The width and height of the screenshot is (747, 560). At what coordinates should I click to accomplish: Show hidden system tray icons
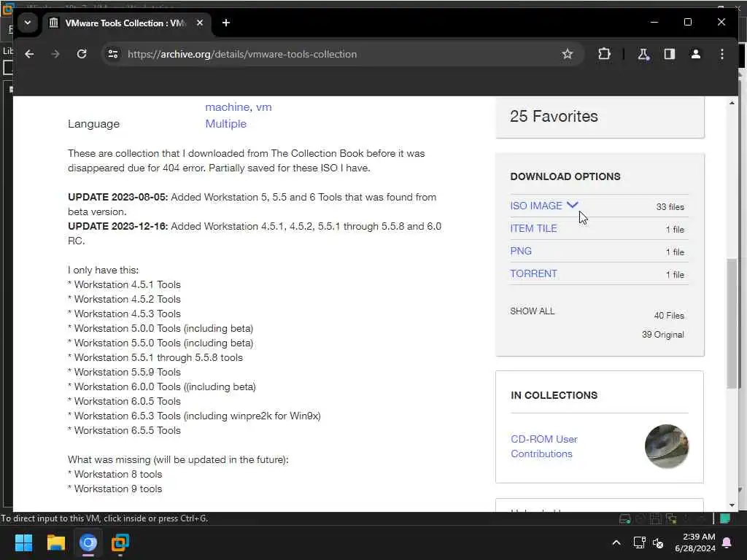pyautogui.click(x=616, y=542)
